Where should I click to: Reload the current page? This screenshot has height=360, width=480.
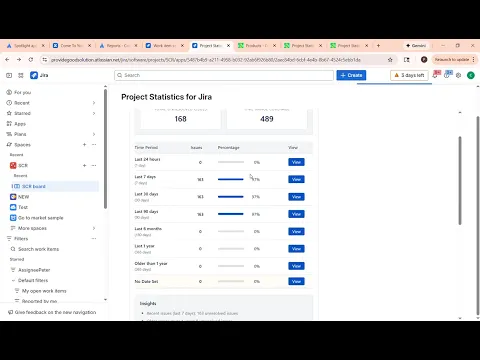[x=31, y=60]
